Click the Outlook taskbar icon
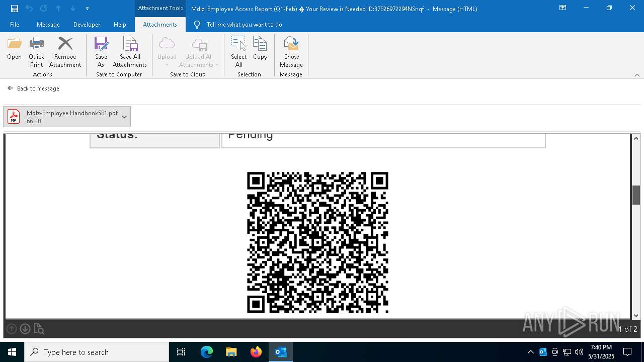The image size is (644, 362). click(x=281, y=352)
